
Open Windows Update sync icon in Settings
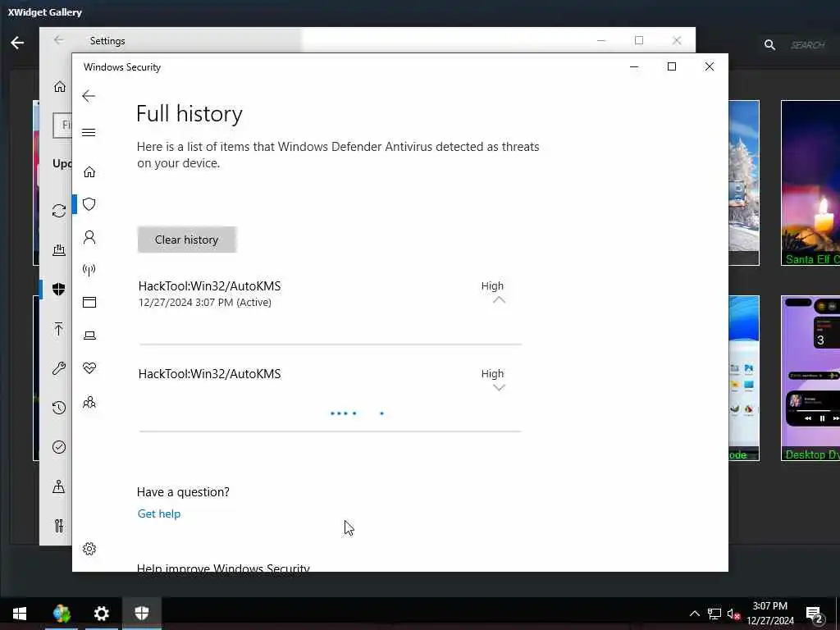tap(59, 211)
